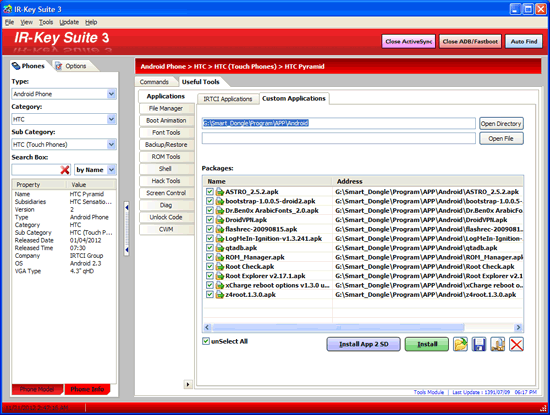Screen dimensions: 550x415
Task: Click the small arrow button below CWM
Action: point(188,384)
